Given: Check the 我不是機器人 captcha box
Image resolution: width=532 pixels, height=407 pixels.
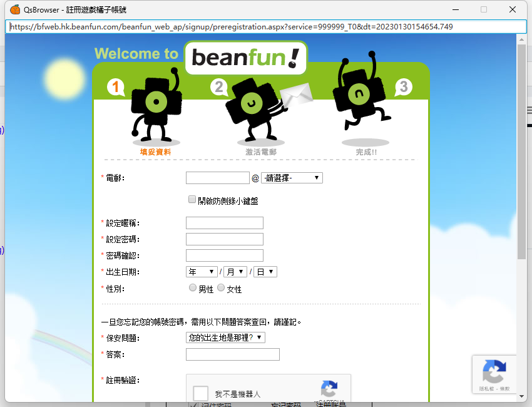Looking at the screenshot, I should point(200,393).
